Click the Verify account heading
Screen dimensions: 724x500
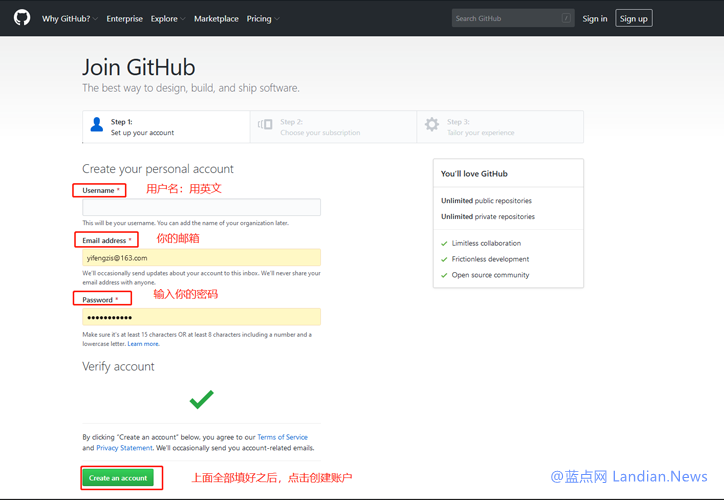tap(118, 367)
